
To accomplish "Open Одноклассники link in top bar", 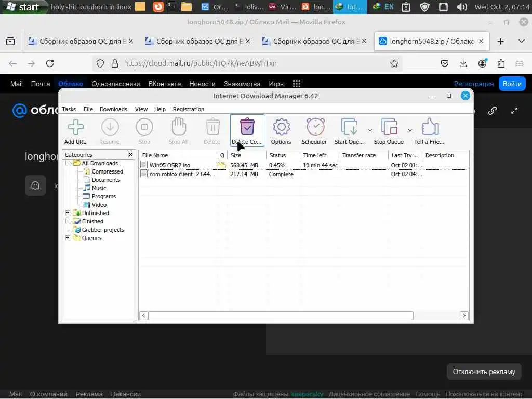I will coord(116,84).
